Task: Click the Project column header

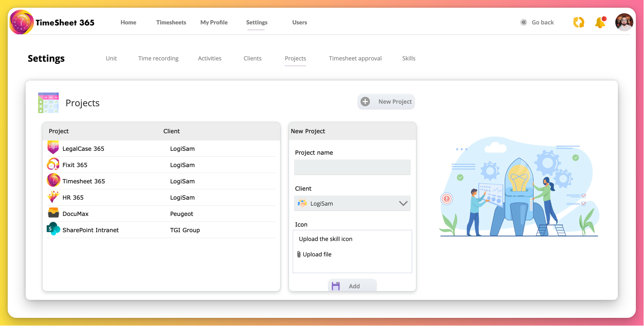Action: [59, 131]
